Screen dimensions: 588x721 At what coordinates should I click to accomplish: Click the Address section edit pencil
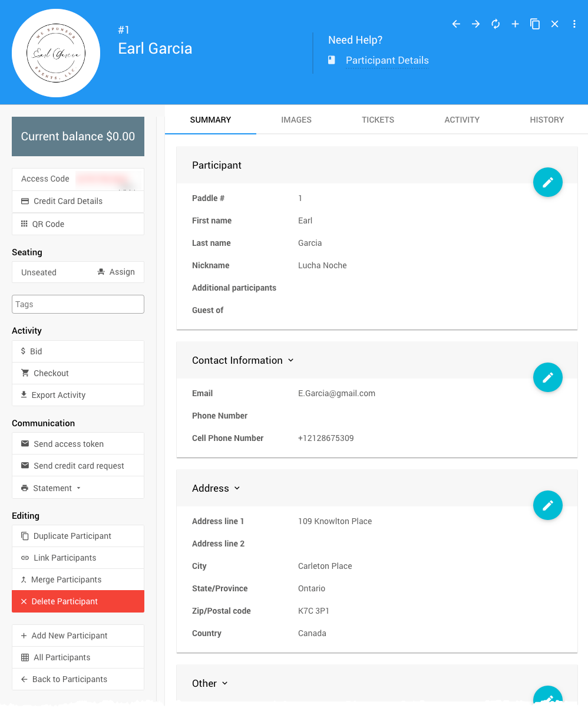[x=547, y=505]
